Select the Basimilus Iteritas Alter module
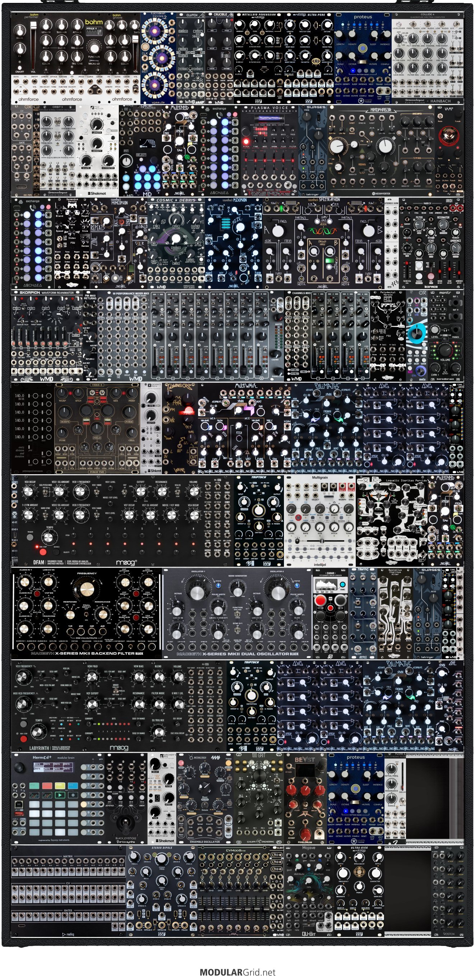This screenshot has width=476, height=980. pyautogui.click(x=395, y=614)
